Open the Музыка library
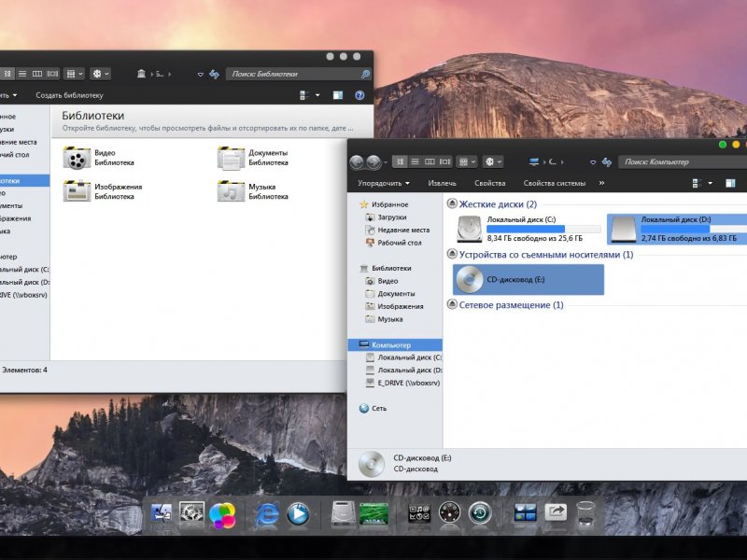 253,191
